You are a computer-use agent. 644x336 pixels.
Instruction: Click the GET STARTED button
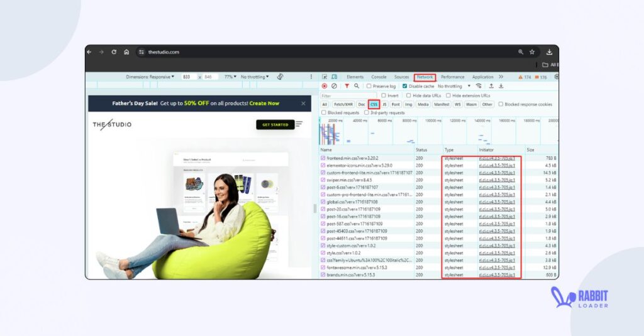[x=275, y=124]
